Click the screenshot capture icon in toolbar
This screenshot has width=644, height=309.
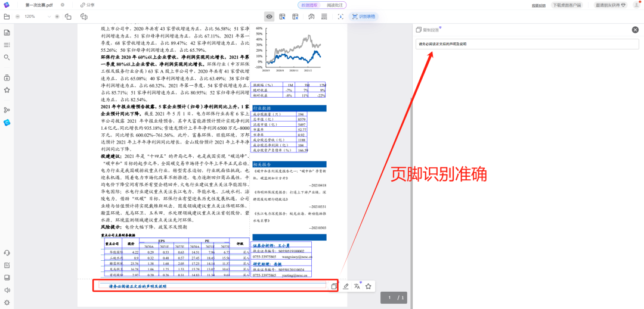tap(311, 17)
